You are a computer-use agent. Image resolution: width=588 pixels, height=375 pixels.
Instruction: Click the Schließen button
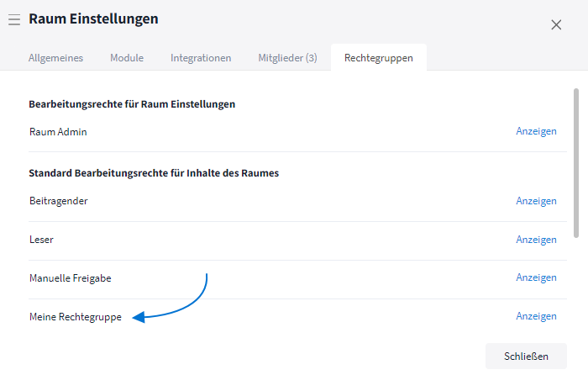[x=526, y=357]
